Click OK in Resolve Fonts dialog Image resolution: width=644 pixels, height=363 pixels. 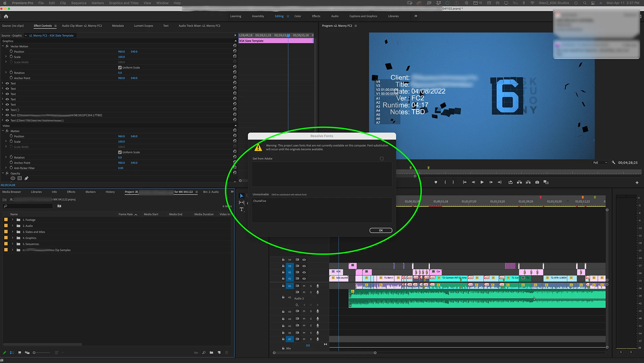coord(381,230)
